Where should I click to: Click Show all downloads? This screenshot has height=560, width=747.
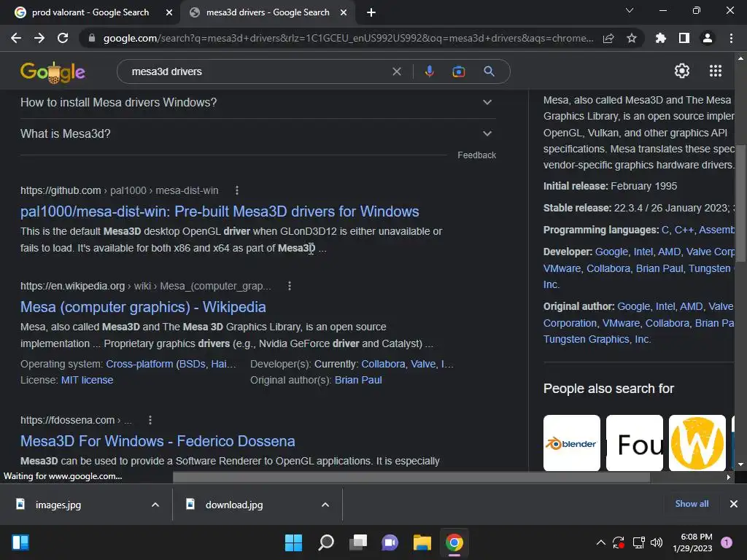point(692,504)
